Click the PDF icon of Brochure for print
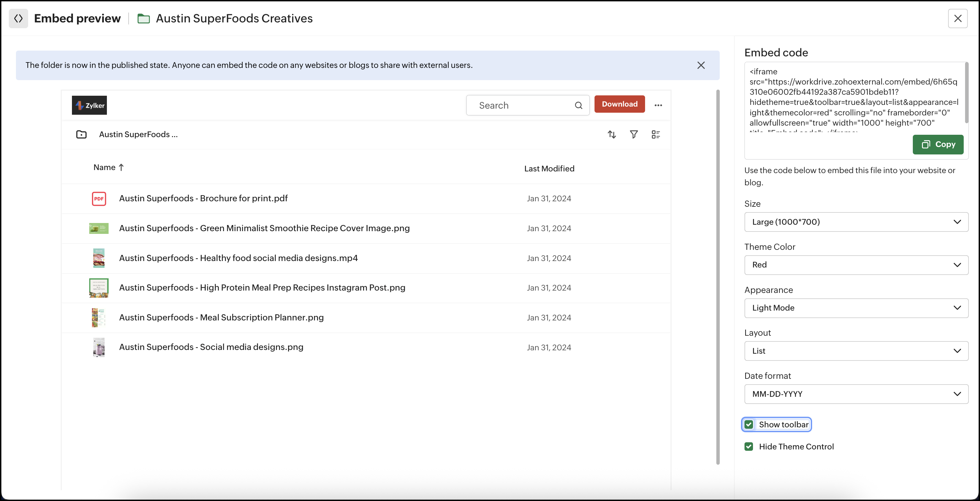Image resolution: width=980 pixels, height=501 pixels. [99, 199]
